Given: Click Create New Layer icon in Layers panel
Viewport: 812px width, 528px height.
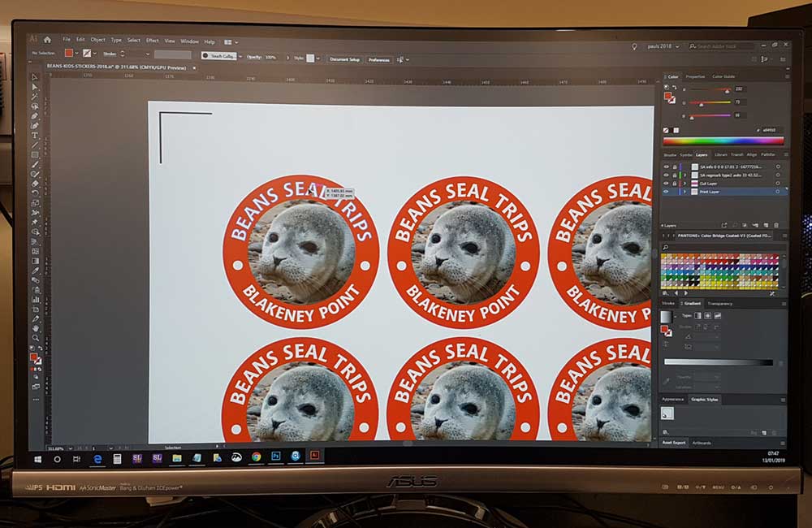Looking at the screenshot, I should (x=766, y=225).
